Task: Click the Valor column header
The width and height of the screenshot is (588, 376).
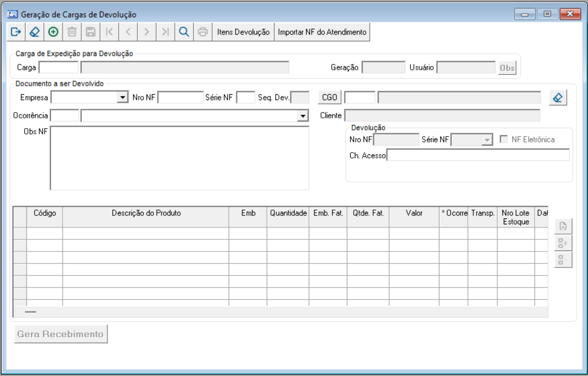Action: (x=414, y=217)
